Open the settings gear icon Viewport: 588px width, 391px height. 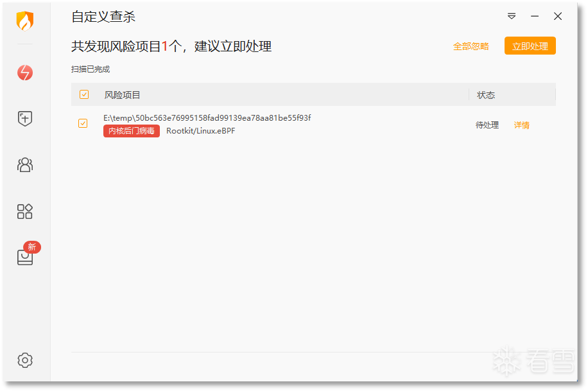25,360
